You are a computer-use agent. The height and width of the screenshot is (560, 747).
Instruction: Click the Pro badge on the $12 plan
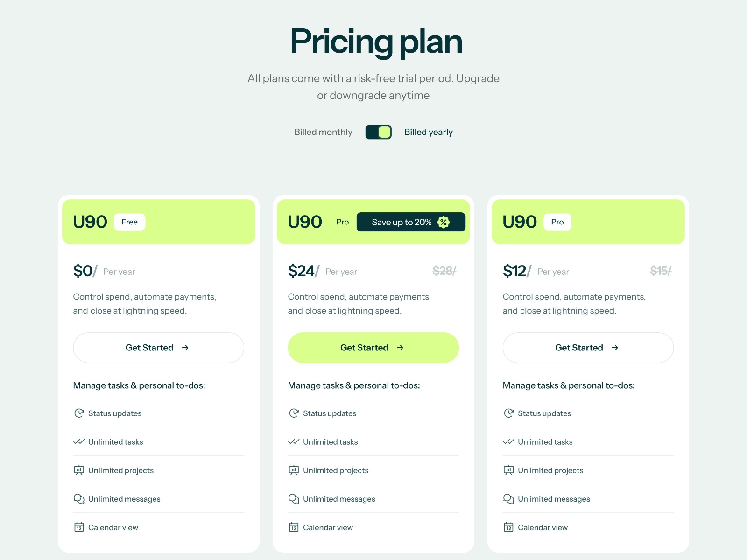[x=557, y=222]
